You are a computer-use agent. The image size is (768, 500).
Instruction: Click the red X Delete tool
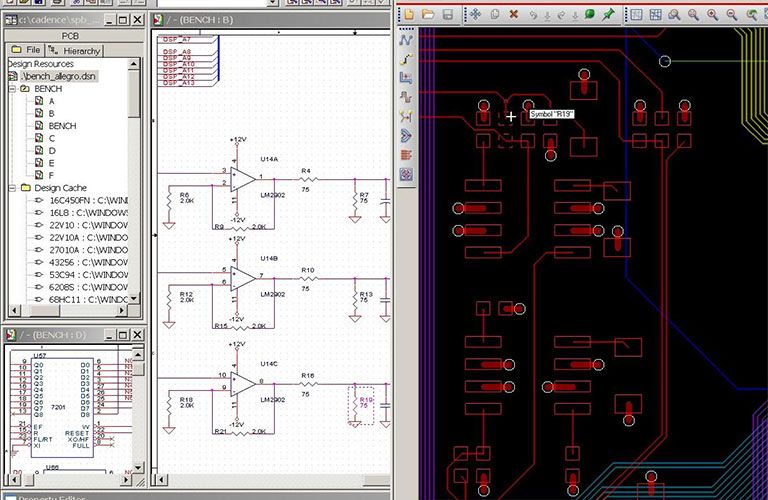[513, 14]
